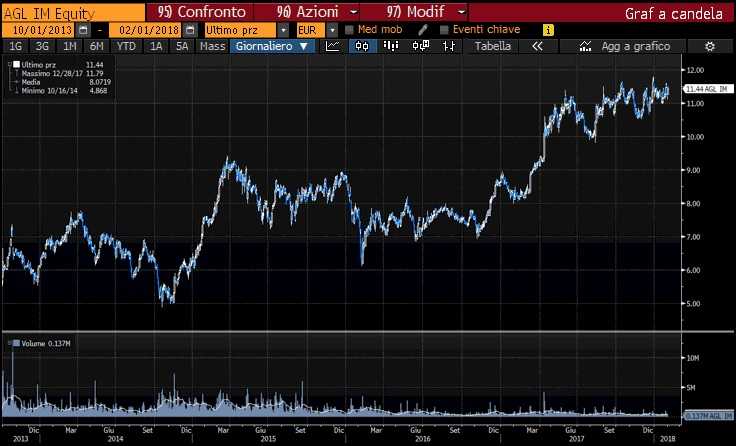Screen dimensions: 736x446
Task: Click Agg a grafico label
Action: click(636, 46)
